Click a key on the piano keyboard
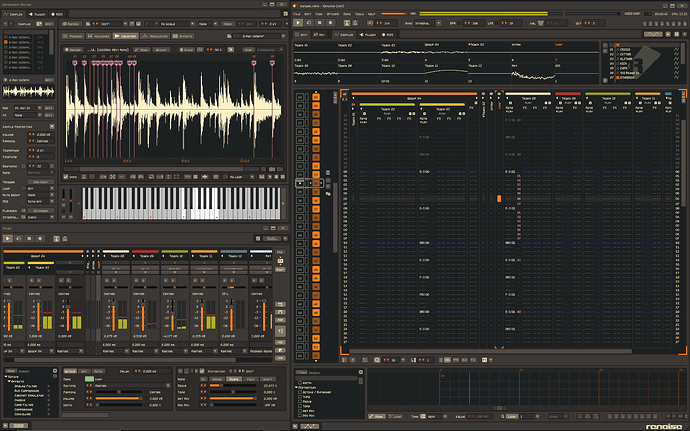The height and width of the screenshot is (431, 690). tap(181, 203)
